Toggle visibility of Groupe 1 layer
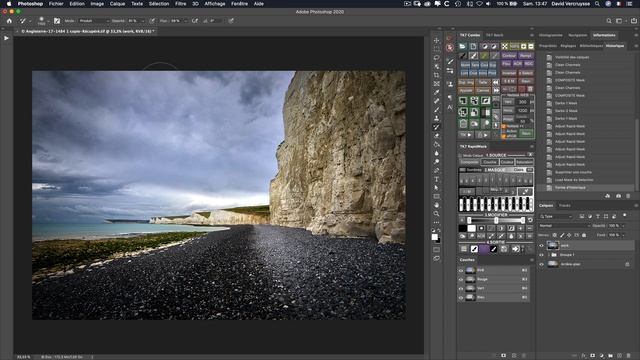The width and height of the screenshot is (640, 360). [542, 255]
